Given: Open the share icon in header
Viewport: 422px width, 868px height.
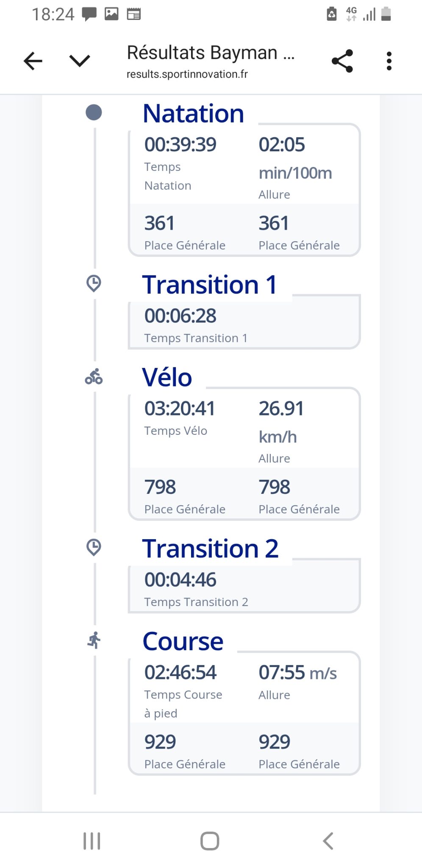Looking at the screenshot, I should 342,61.
